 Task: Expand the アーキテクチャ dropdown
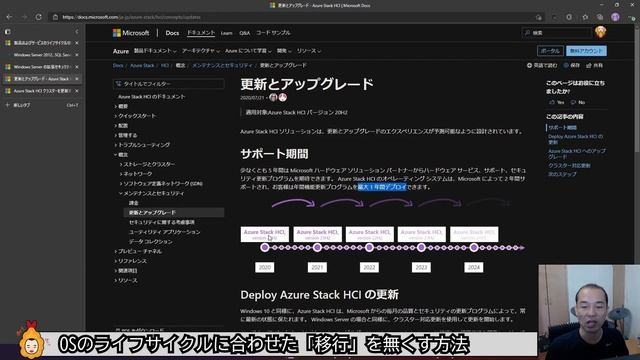[201, 51]
